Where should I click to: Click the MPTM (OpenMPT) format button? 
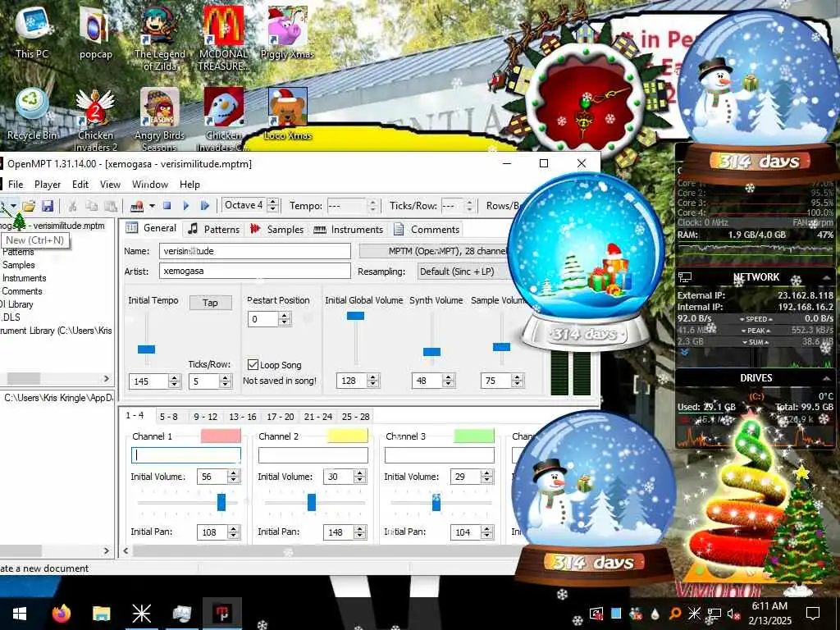tap(434, 251)
